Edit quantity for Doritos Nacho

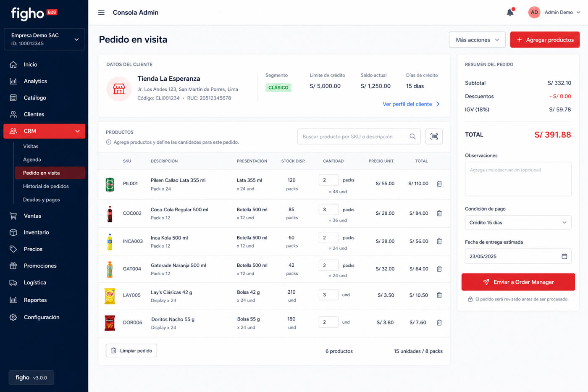click(x=328, y=322)
